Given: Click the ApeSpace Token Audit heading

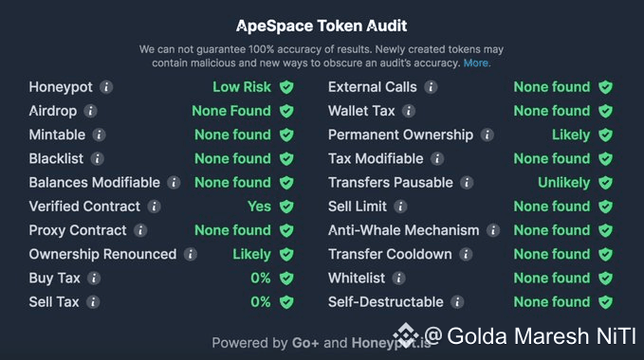Looking at the screenshot, I should coord(322,26).
